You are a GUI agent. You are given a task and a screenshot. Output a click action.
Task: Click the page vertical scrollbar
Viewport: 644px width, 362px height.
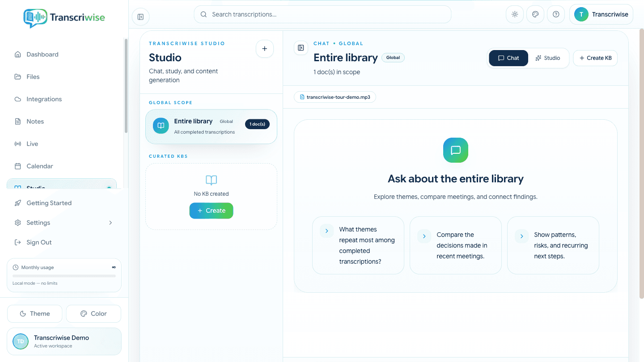coord(642,163)
